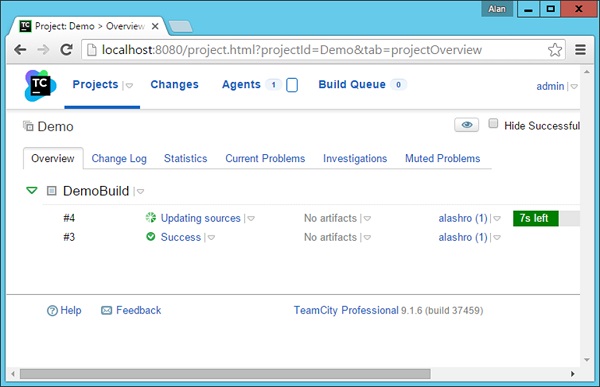Screen dimensions: 600x387
Task: Open alashro (1) changes for build #4
Action: pos(463,218)
